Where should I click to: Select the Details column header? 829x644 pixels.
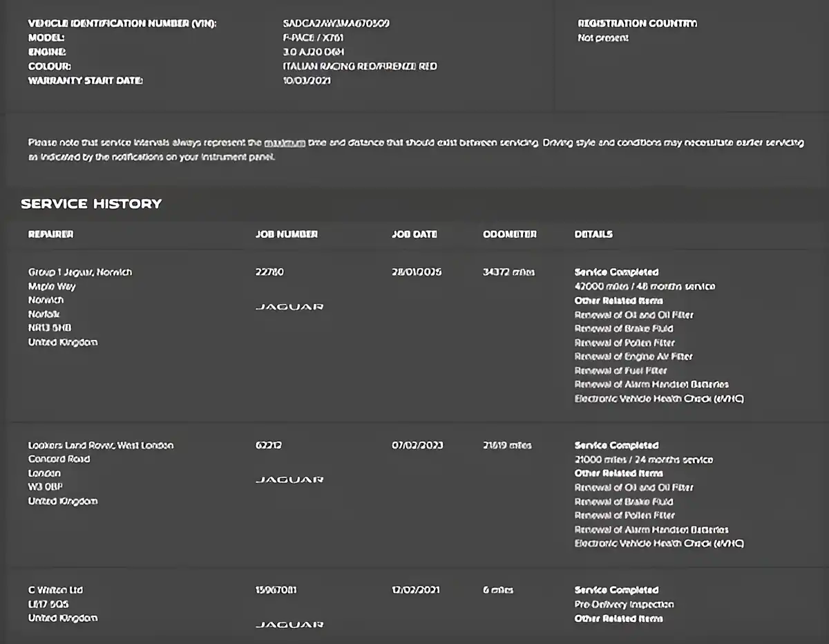click(x=593, y=234)
